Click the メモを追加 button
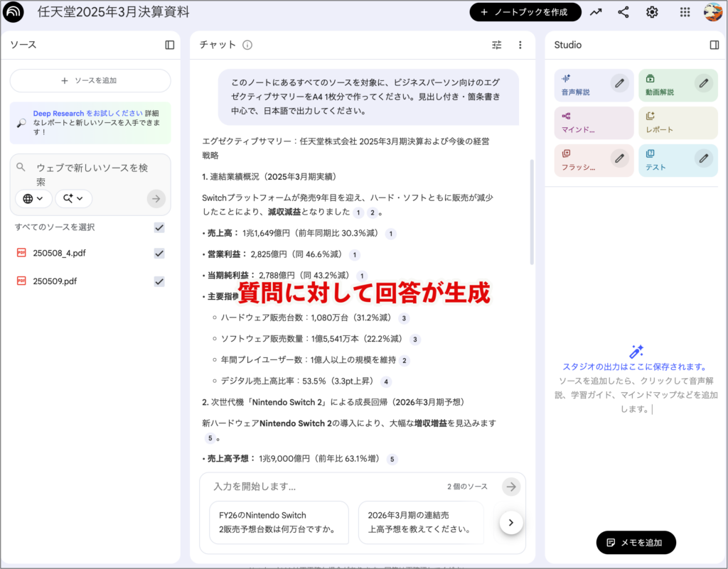 point(636,543)
